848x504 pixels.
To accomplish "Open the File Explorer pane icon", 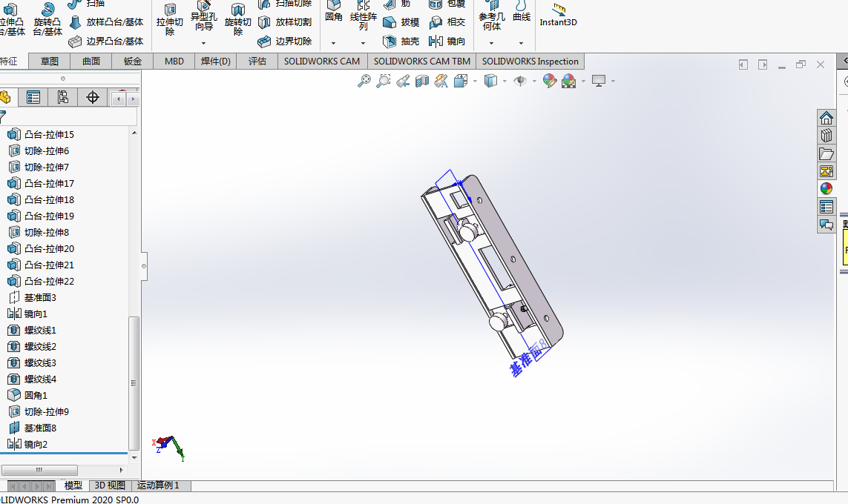I will 826,153.
